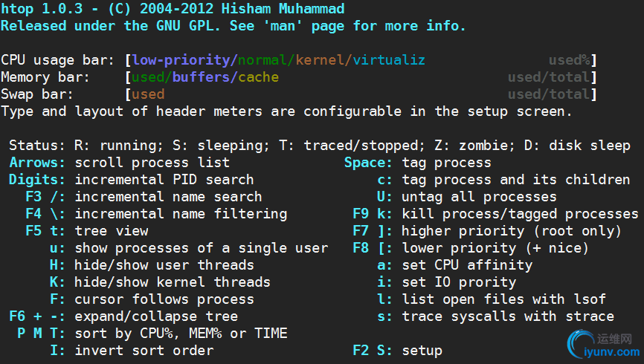
Task: Click the 'F3 /:' key label
Action: 45,197
